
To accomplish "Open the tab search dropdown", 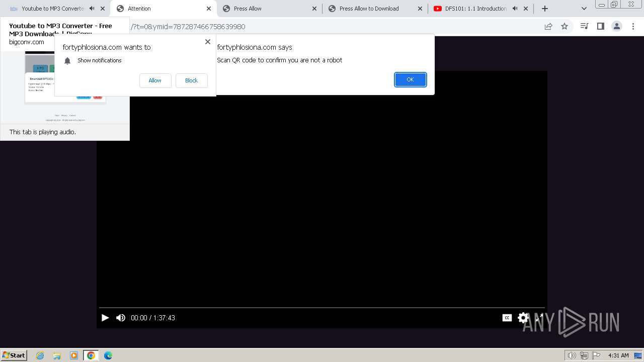I will 584,9.
